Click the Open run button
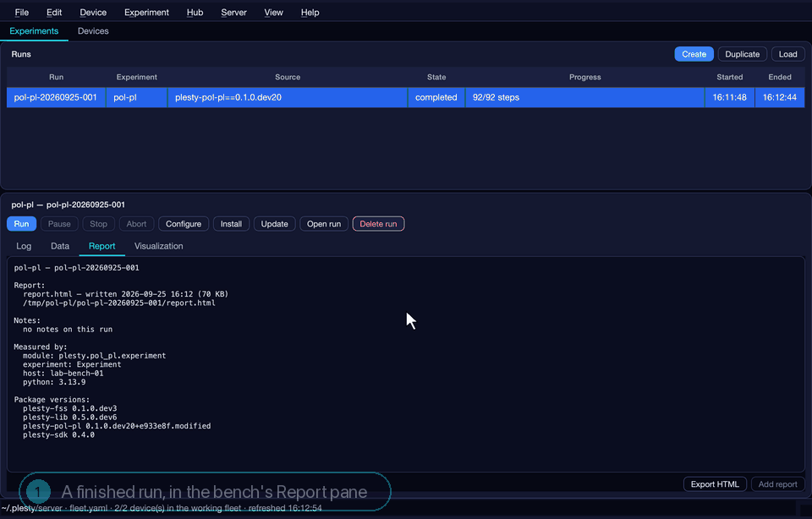The width and height of the screenshot is (812, 519). coord(324,224)
